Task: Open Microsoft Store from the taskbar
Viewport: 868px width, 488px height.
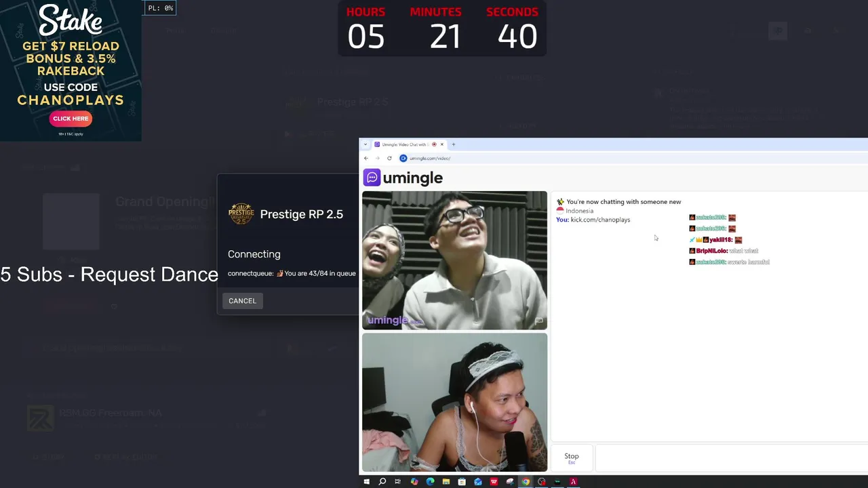Action: tap(462, 482)
